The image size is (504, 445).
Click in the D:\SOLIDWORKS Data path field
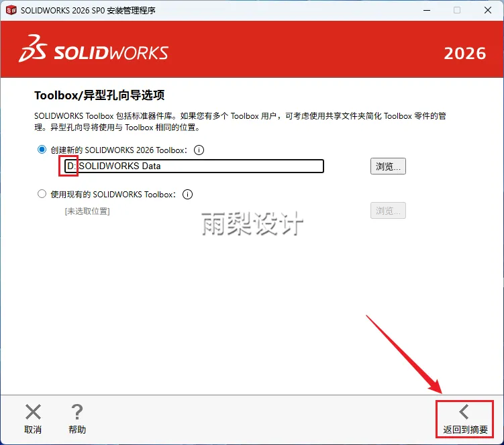point(194,166)
